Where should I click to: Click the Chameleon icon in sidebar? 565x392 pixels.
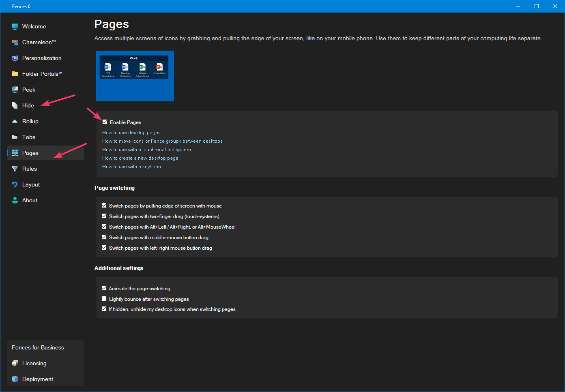pyautogui.click(x=15, y=42)
